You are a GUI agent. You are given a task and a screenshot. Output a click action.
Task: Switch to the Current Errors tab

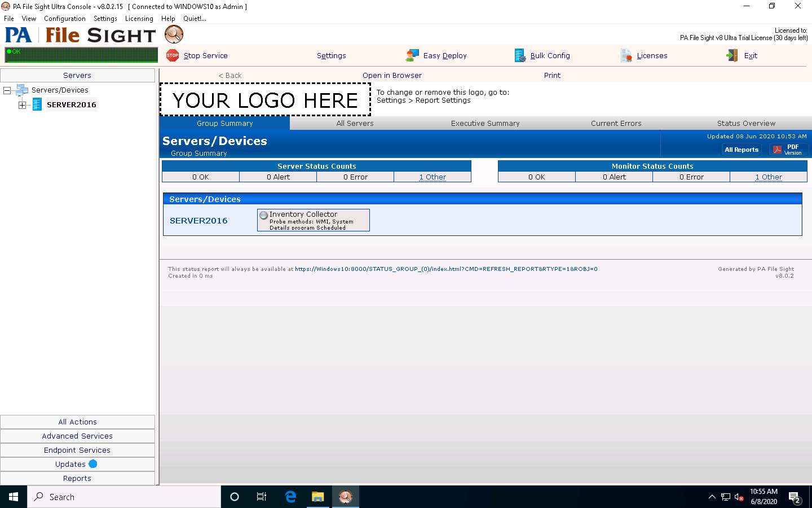point(616,123)
